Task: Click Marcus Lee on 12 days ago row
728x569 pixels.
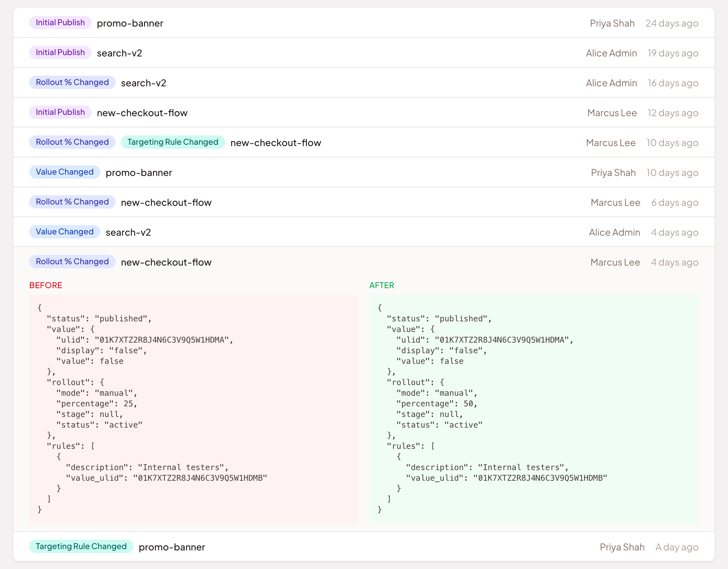Action: (612, 113)
